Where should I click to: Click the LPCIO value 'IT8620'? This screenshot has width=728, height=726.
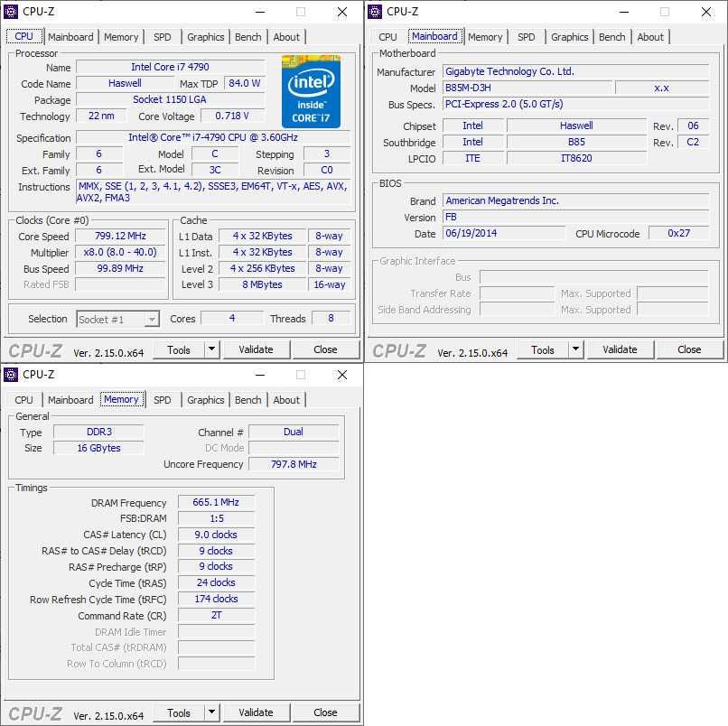576,158
